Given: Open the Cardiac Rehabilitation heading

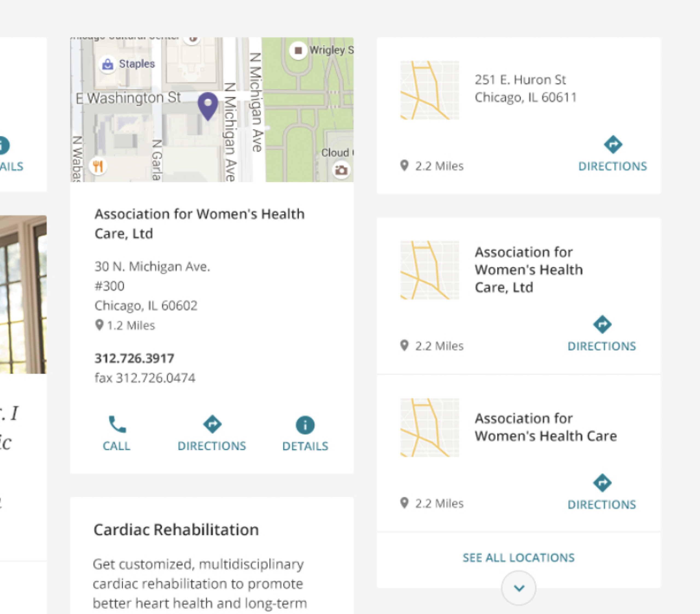Looking at the screenshot, I should [x=176, y=530].
